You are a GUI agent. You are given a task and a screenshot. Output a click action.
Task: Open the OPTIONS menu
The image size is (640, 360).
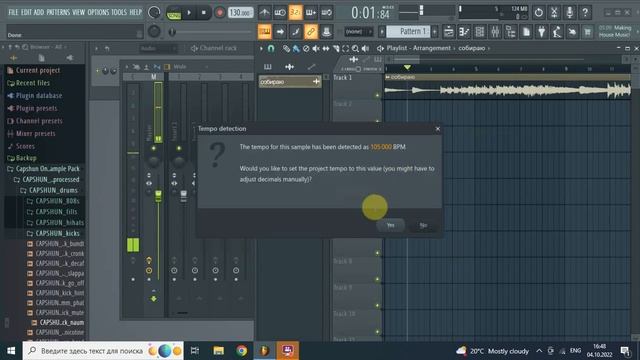point(98,12)
